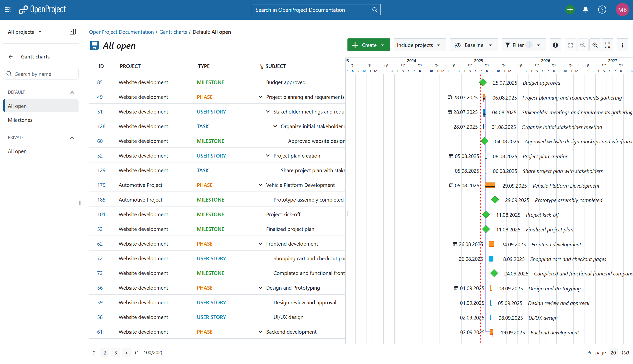The width and height of the screenshot is (633, 364).
Task: Open the MB user avatar menu
Action: point(622,10)
